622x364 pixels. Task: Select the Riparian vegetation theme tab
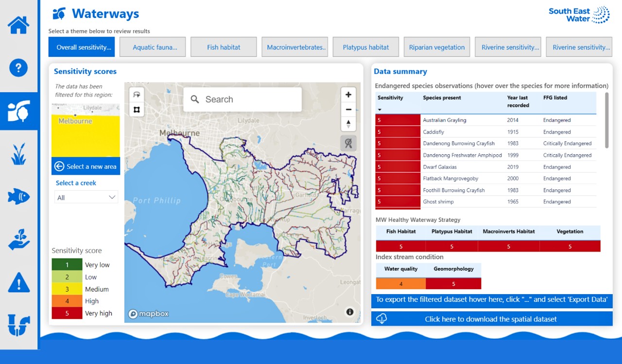coord(437,47)
